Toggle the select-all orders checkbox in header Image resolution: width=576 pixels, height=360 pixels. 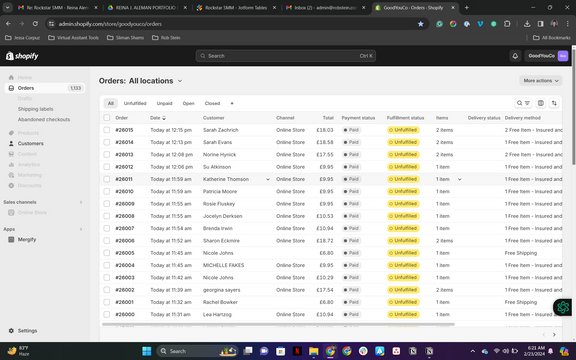click(107, 118)
